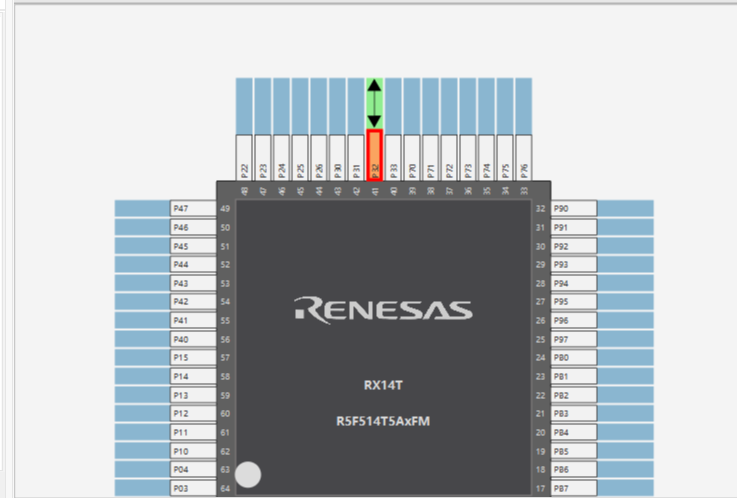The width and height of the screenshot is (737, 498).
Task: Click pin P46 label
Action: pyautogui.click(x=193, y=227)
